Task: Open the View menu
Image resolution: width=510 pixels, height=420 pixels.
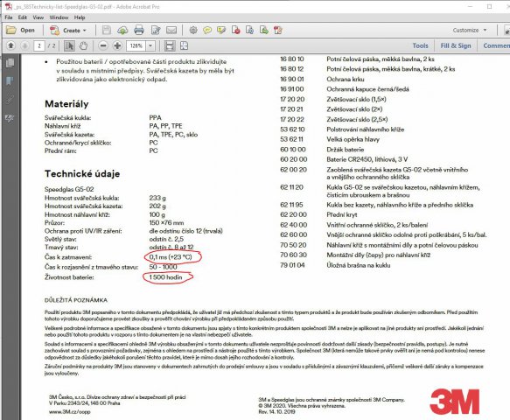Action: click(38, 17)
